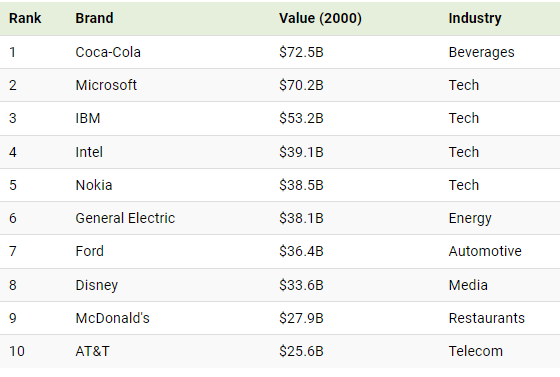This screenshot has width=560, height=377.
Task: Select the General Electric cell
Action: pos(125,218)
